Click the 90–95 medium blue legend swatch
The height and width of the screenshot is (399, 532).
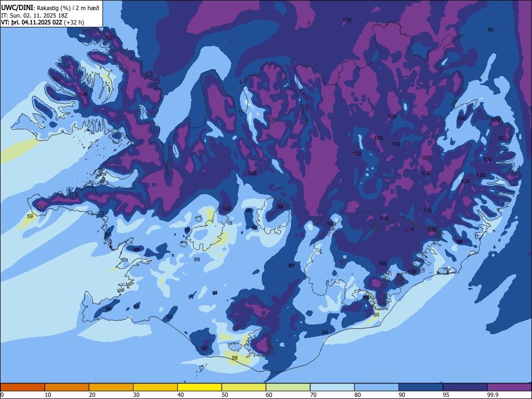coord(421,387)
